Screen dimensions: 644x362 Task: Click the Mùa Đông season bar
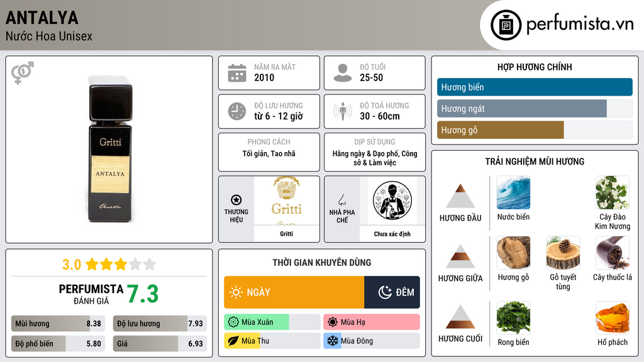point(372,341)
